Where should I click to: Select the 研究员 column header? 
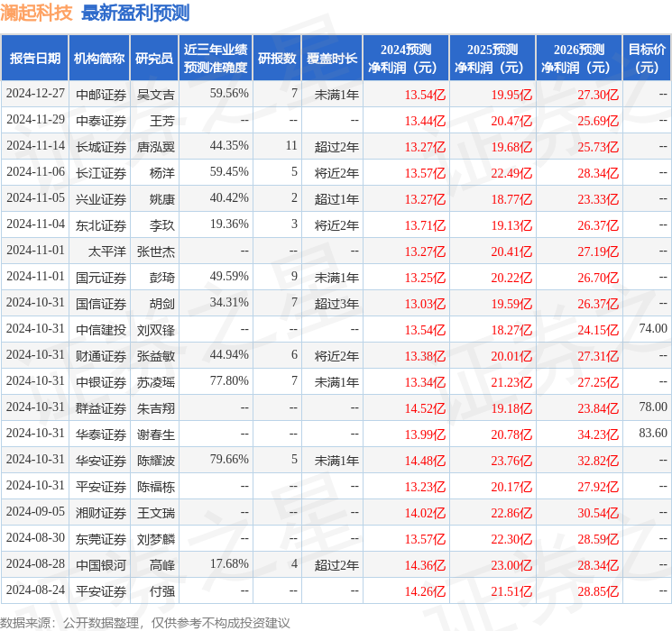click(154, 58)
